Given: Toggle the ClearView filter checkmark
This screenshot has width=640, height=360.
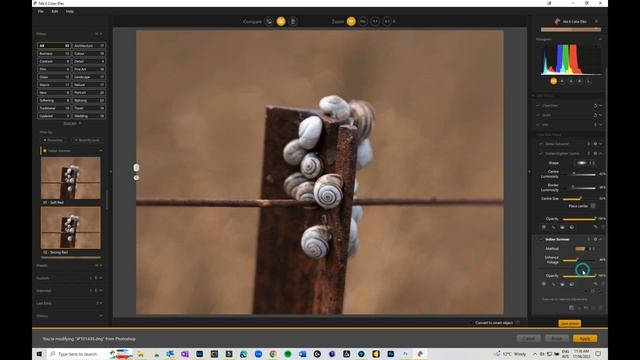Looking at the screenshot, I should click(x=538, y=106).
